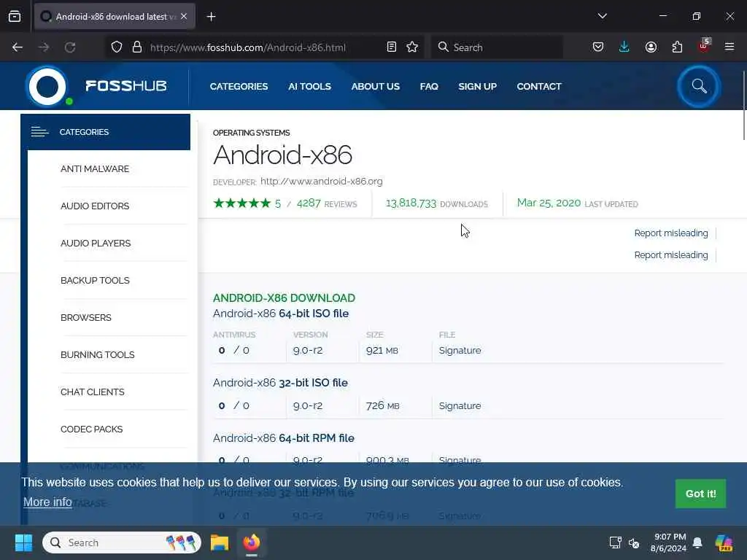Reload the page with the refresh icon
The image size is (747, 560).
70,47
